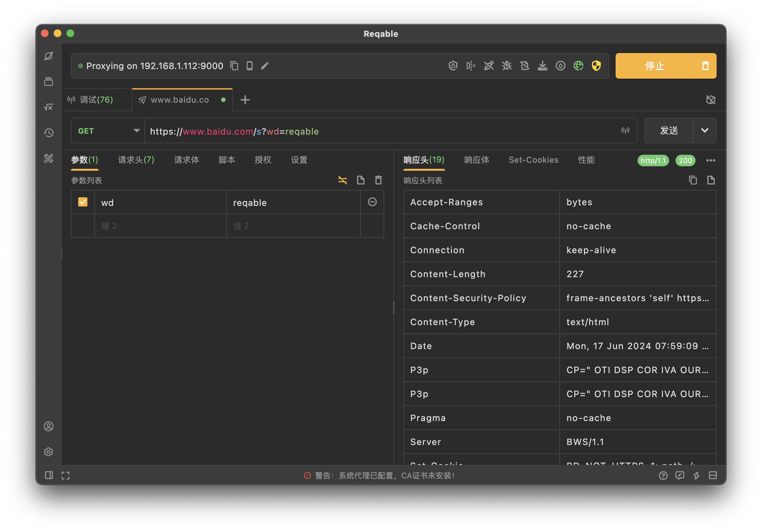Delete all parameters with trash icon

378,180
